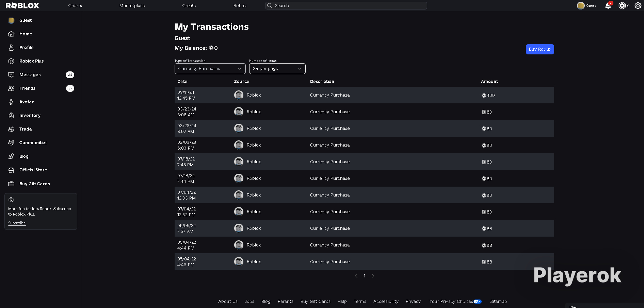Open the settings gear menu

point(638,5)
